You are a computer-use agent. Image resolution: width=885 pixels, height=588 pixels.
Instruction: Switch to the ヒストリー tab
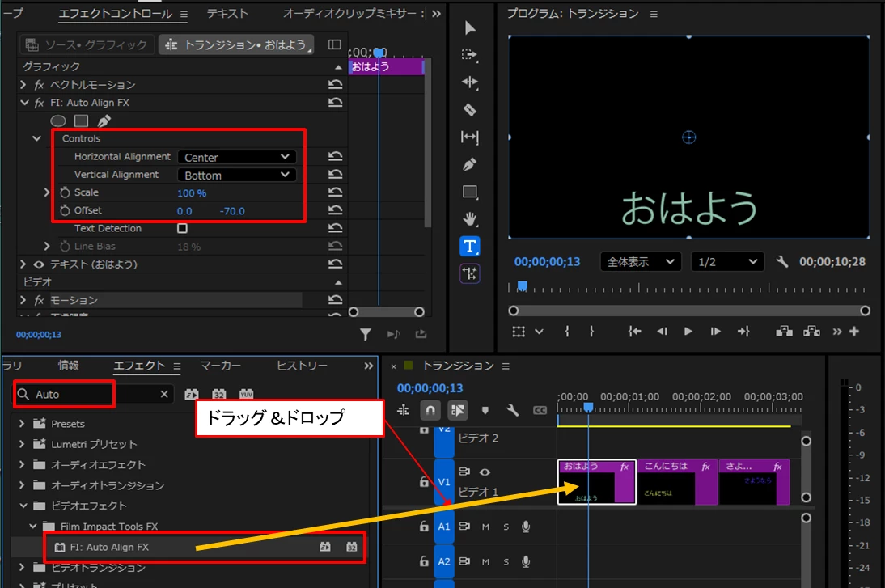[302, 365]
